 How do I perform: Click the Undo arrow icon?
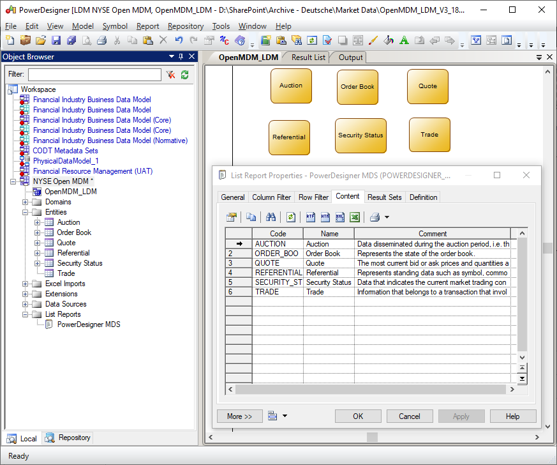(178, 40)
